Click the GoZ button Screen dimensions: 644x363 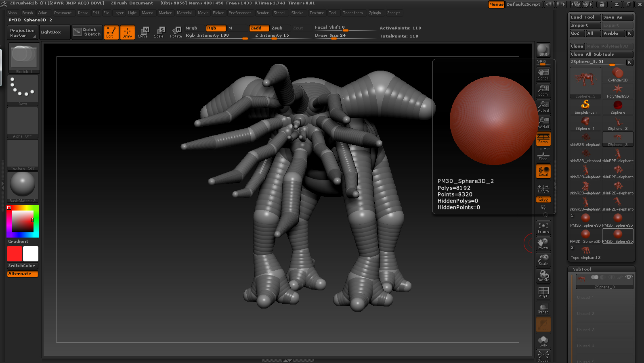click(x=577, y=33)
